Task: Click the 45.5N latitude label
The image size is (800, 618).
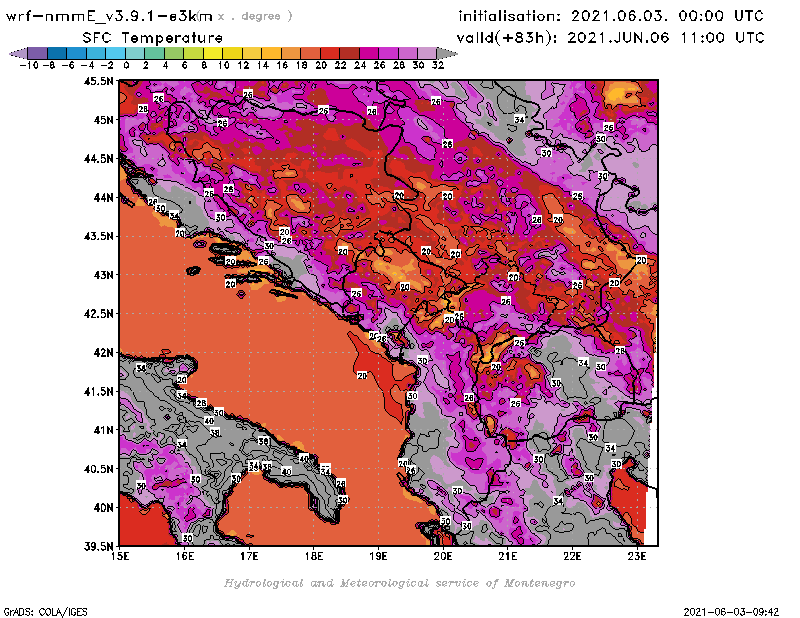Action: pos(98,81)
